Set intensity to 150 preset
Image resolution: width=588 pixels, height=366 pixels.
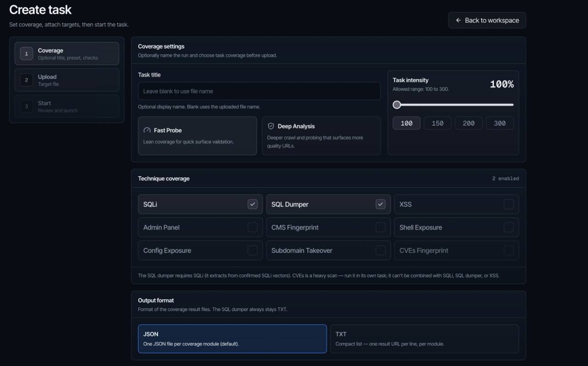click(437, 123)
